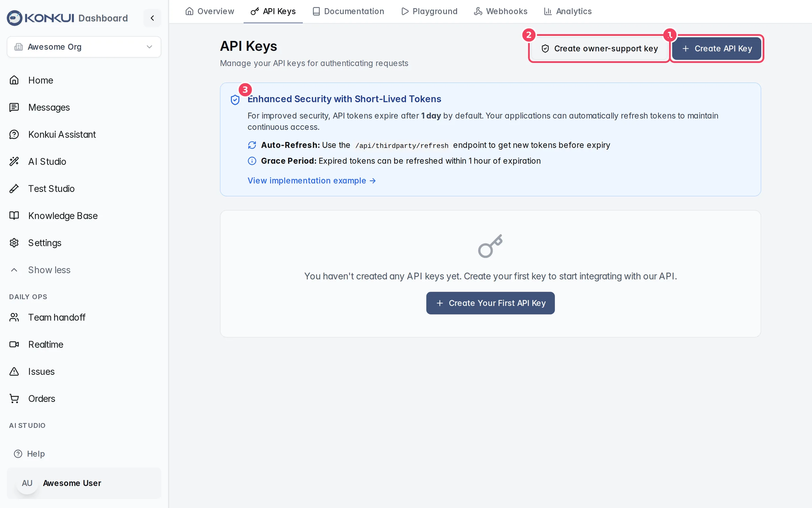Click the AU avatar circle
The width and height of the screenshot is (812, 508).
tap(27, 483)
